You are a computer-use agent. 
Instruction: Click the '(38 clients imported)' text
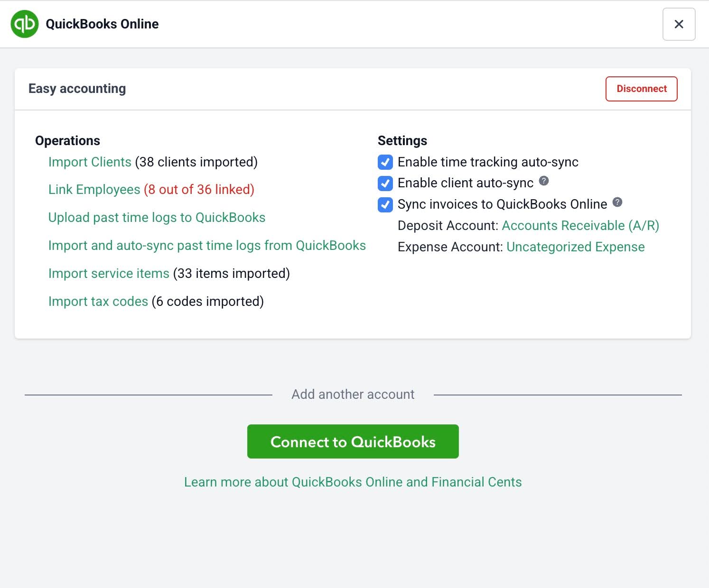pos(196,162)
